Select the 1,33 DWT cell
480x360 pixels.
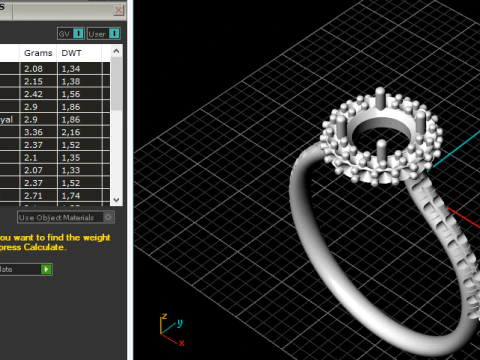80,170
